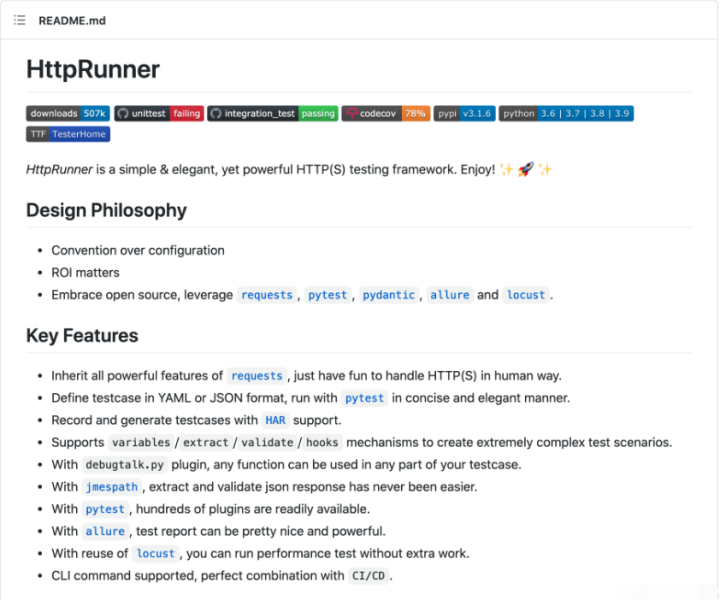This screenshot has width=720, height=600.
Task: Open the jmespath link
Action: pyautogui.click(x=112, y=487)
